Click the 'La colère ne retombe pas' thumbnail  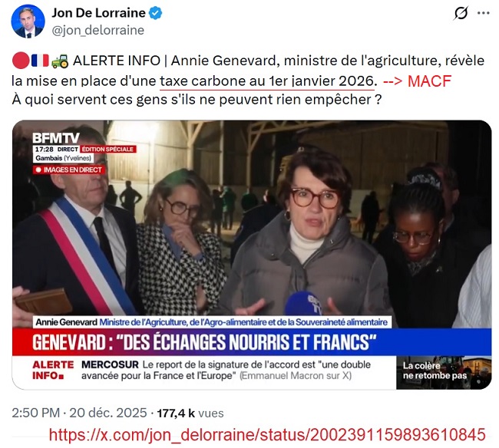coord(444,372)
